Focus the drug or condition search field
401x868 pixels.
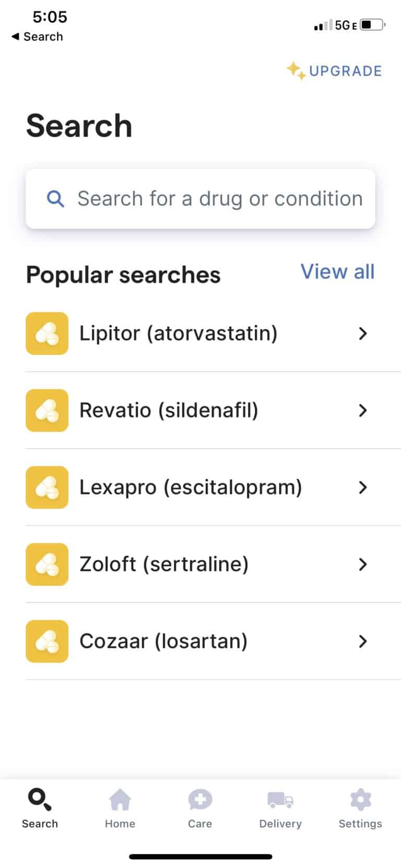pos(219,199)
